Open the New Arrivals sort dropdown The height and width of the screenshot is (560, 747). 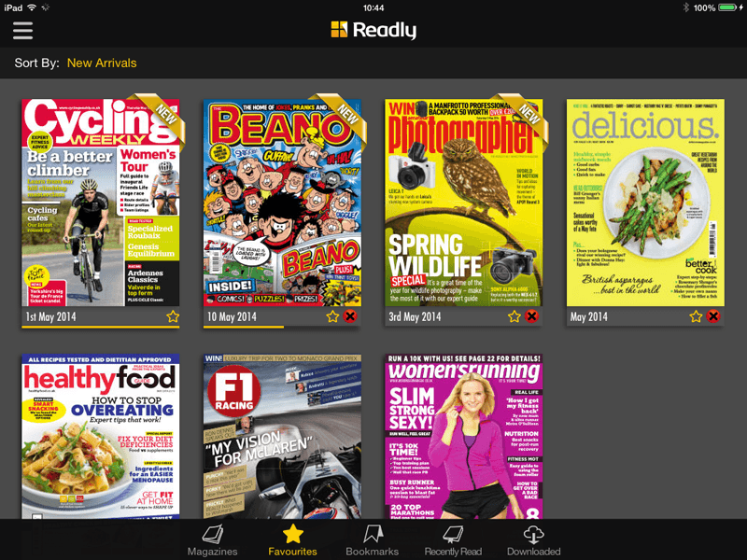(x=102, y=63)
